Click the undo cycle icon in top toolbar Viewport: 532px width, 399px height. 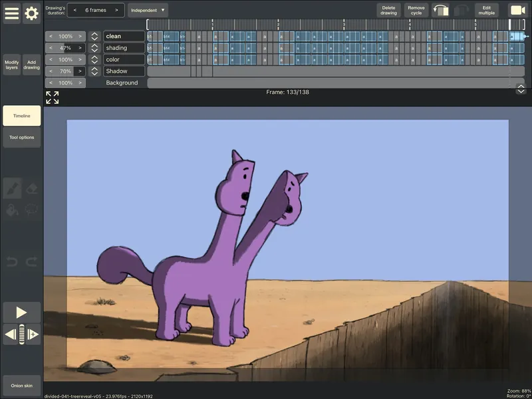[440, 9]
